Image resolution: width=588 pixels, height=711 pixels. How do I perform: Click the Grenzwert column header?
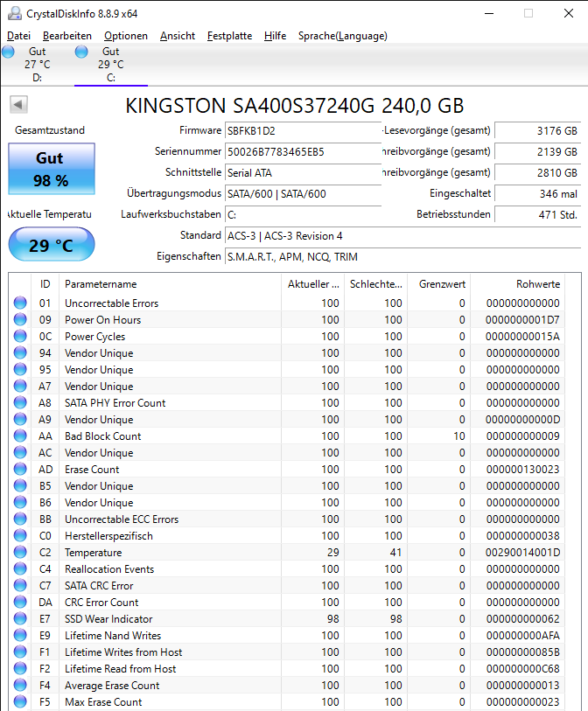tap(438, 284)
